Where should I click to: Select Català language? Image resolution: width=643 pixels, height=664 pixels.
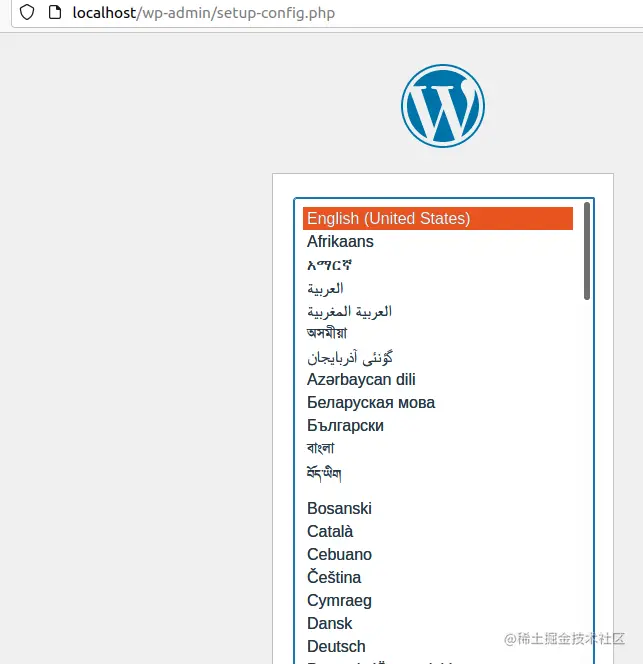(438, 531)
